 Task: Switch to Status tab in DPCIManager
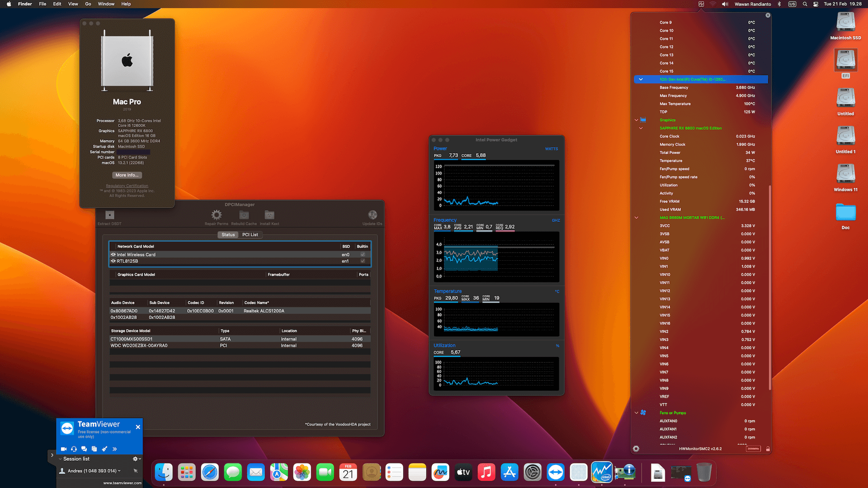pos(228,235)
